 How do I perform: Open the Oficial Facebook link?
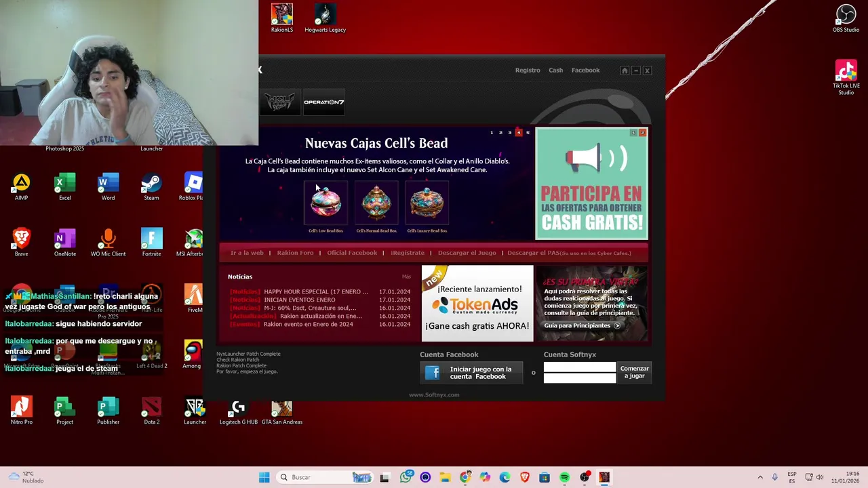pyautogui.click(x=352, y=253)
